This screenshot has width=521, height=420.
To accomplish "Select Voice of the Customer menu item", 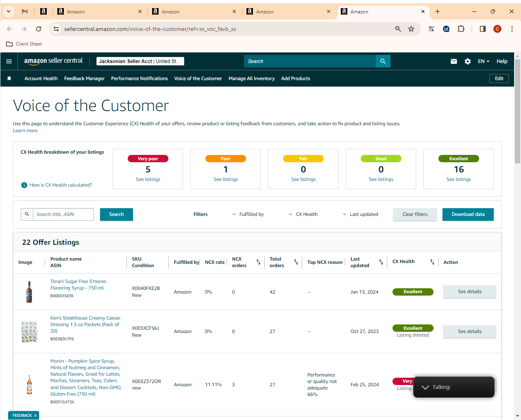I will pos(198,78).
